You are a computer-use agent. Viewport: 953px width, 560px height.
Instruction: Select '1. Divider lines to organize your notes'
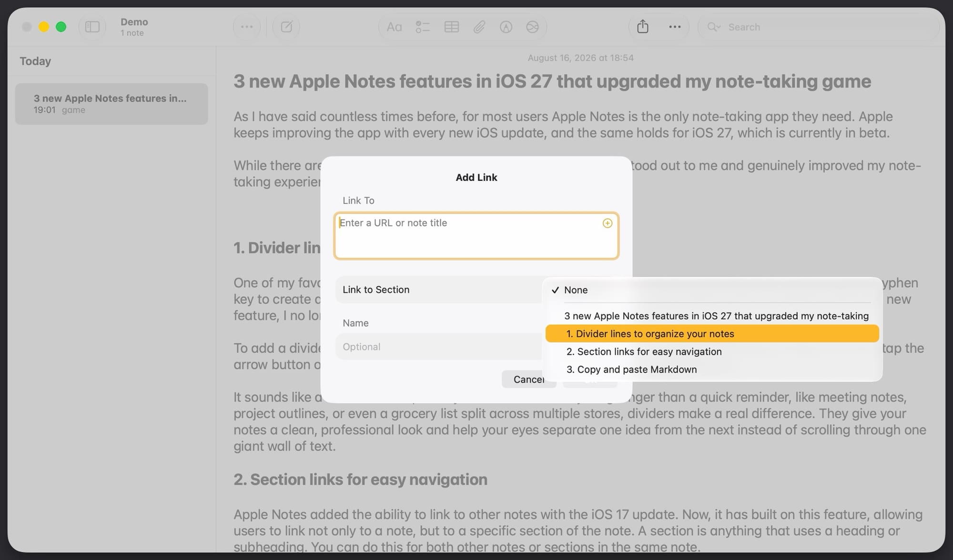[712, 334]
